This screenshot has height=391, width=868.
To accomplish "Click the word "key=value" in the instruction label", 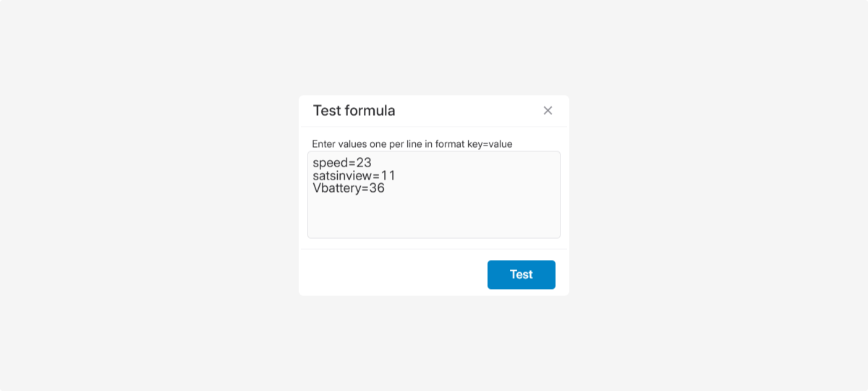I will 490,144.
